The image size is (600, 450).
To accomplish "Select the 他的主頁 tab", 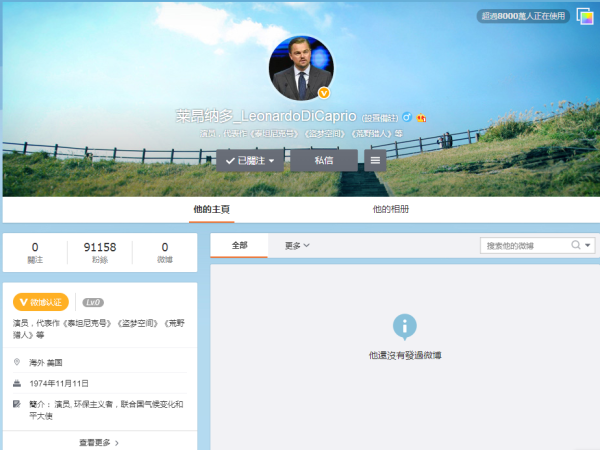I will 211,210.
